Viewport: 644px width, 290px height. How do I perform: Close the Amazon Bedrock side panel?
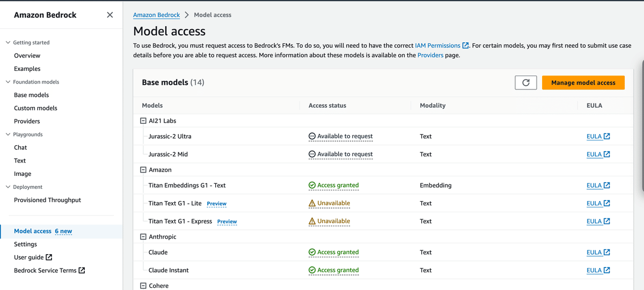click(x=110, y=15)
